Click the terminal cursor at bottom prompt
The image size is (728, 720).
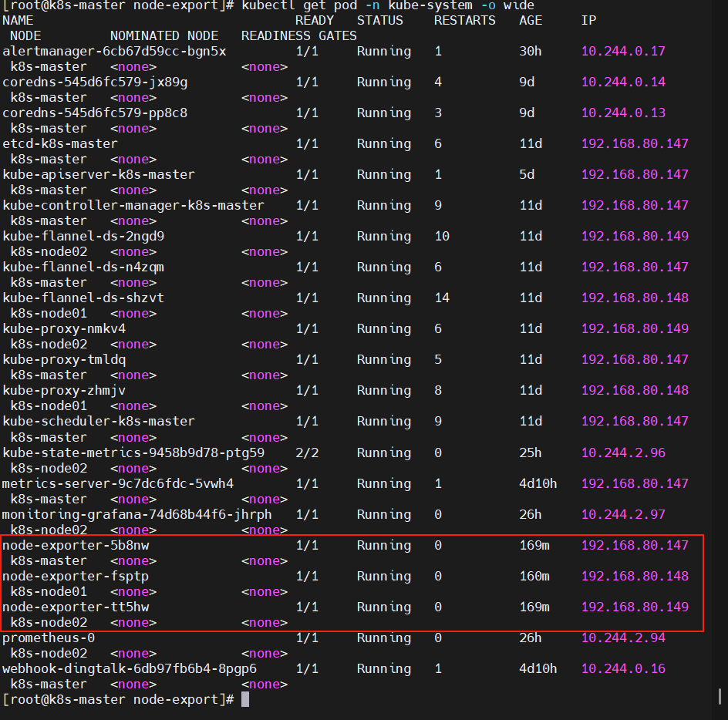(245, 699)
